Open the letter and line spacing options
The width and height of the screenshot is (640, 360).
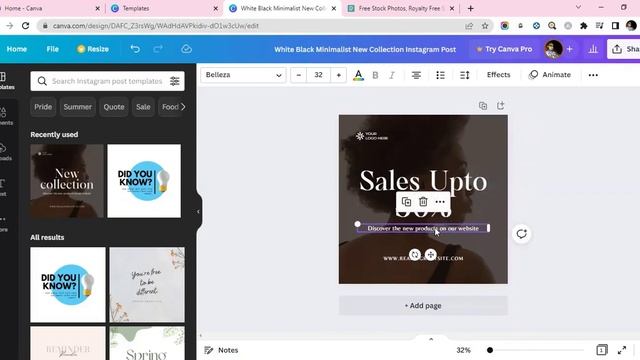click(x=464, y=75)
